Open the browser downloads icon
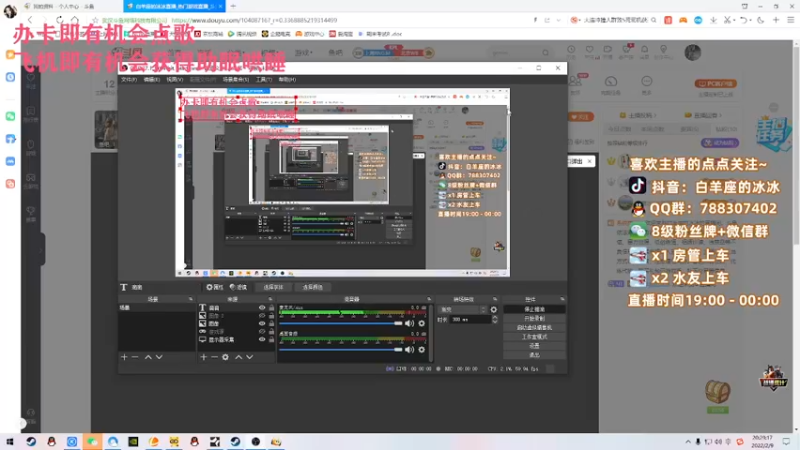This screenshot has width=800, height=450. coord(713,20)
